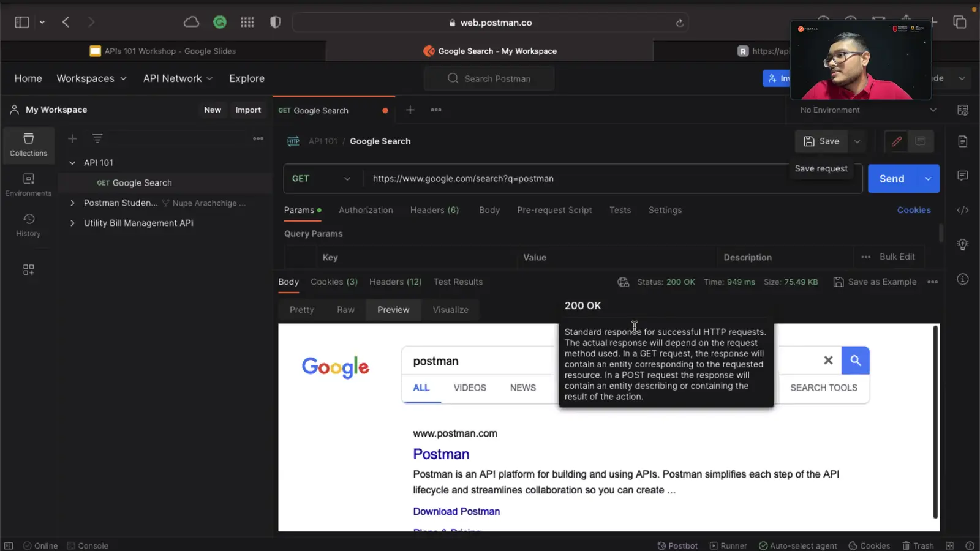Collapse the API 101 collection
980x551 pixels.
click(x=72, y=163)
